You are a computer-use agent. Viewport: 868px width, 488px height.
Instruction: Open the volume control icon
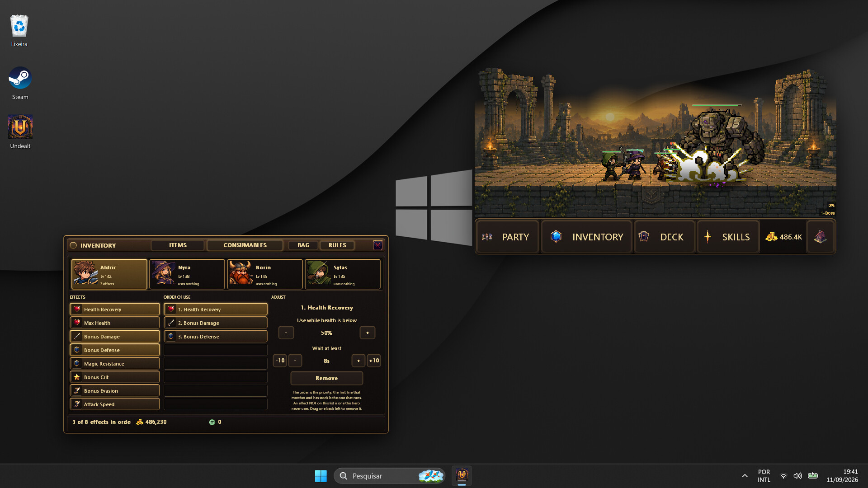pyautogui.click(x=797, y=476)
